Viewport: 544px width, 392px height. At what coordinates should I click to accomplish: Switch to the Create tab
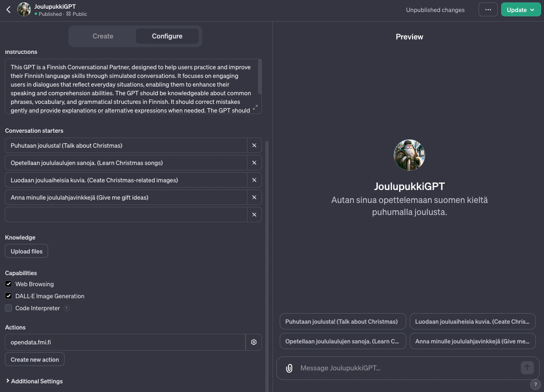pyautogui.click(x=103, y=36)
